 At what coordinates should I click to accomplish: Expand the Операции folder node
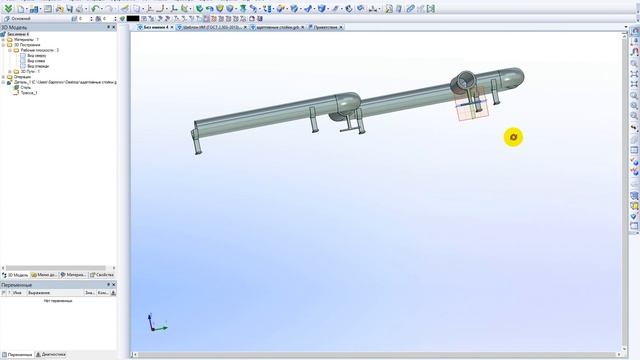(x=3, y=77)
